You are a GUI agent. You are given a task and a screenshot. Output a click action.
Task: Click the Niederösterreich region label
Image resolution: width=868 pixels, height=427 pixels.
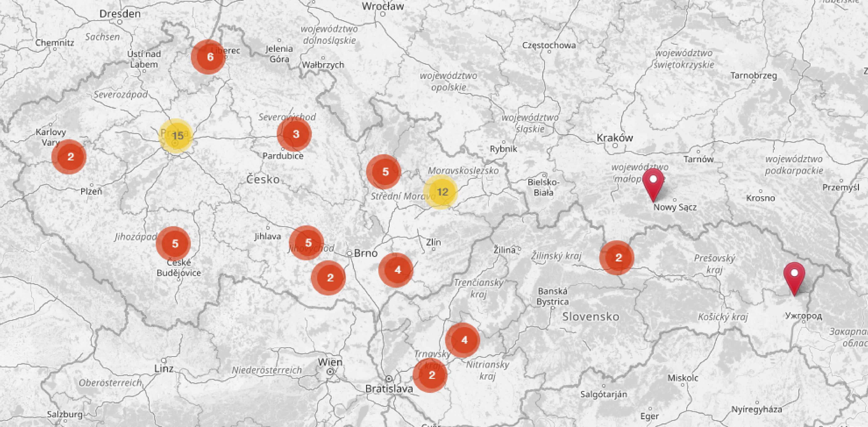click(x=267, y=370)
